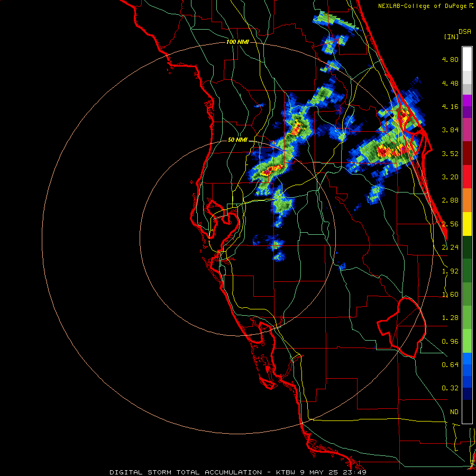Click the 2.56 legend value
The image size is (476, 476).
(450, 224)
